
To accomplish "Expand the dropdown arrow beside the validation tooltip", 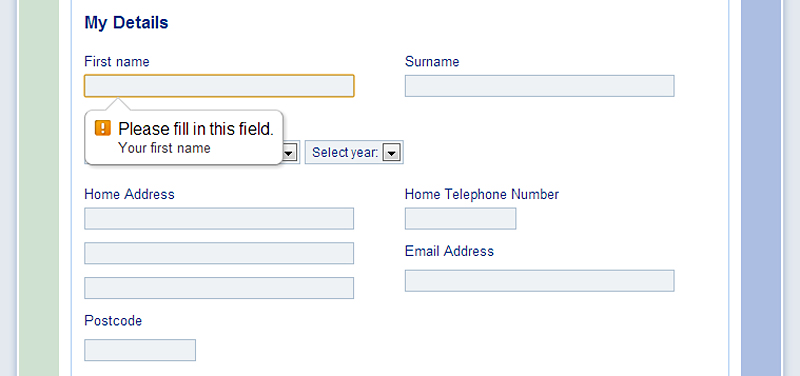I will (289, 152).
